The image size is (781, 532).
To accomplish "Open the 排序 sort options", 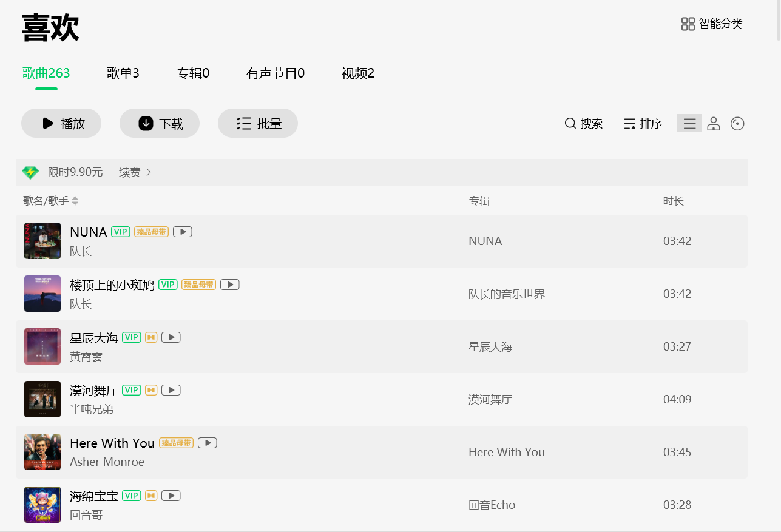I will 643,124.
